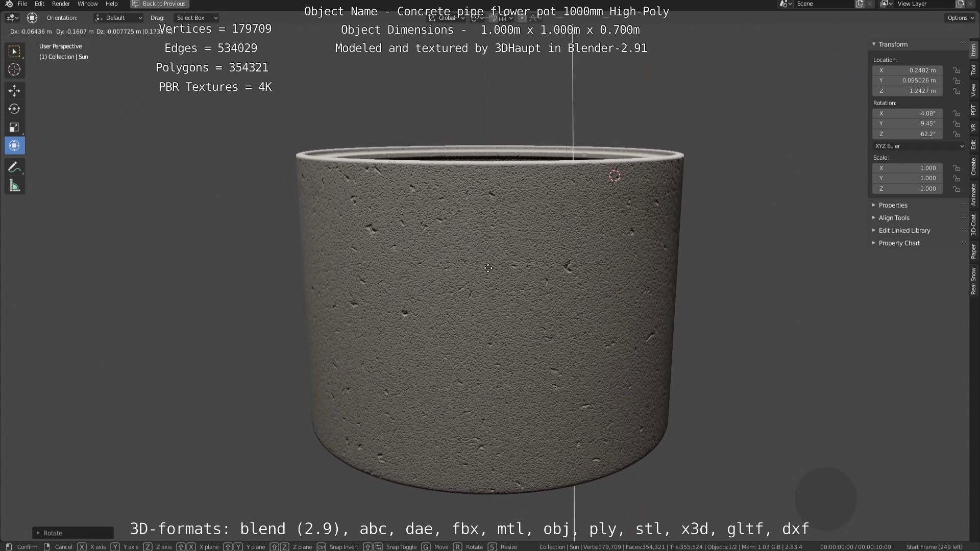
Task: Expand the Align Tools panel
Action: click(894, 218)
